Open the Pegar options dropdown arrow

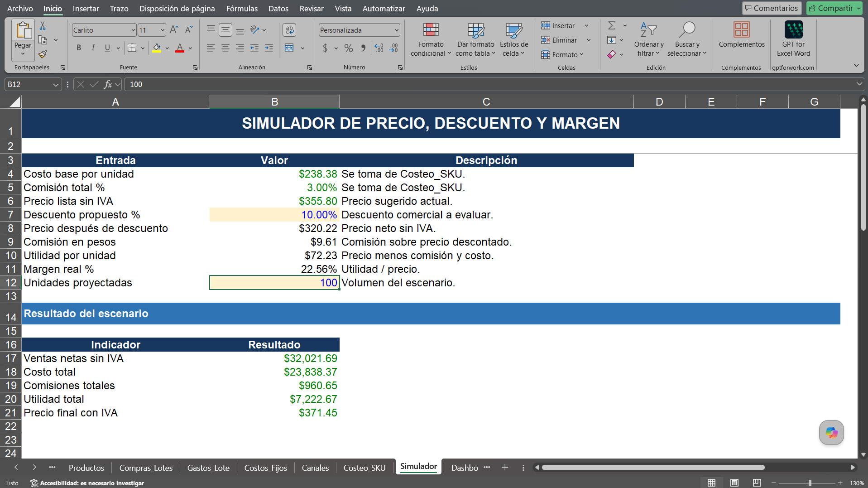pyautogui.click(x=23, y=54)
